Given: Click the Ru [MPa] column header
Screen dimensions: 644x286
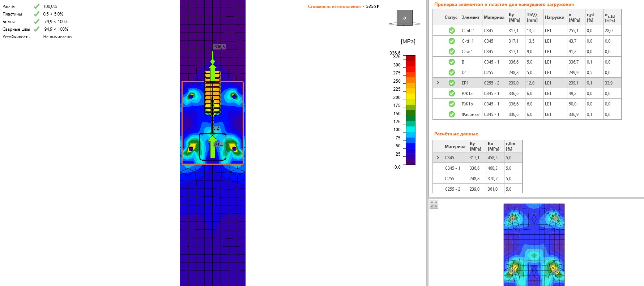Looking at the screenshot, I should [495, 146].
